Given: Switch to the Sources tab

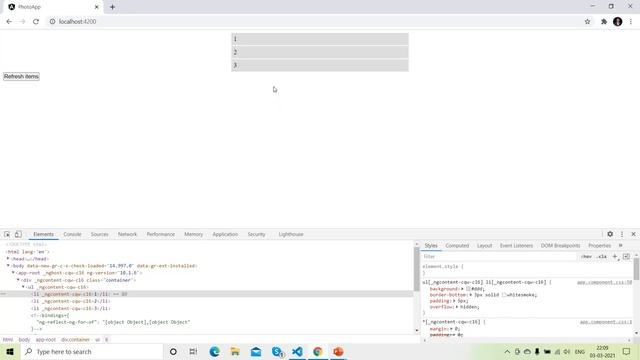Looking at the screenshot, I should tap(99, 234).
